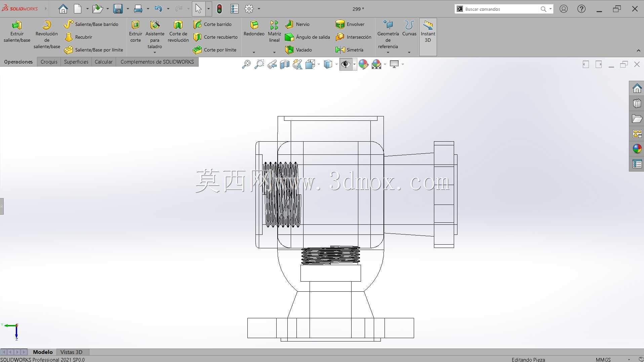Viewport: 644px width, 362px height.
Task: Choose Corte barrido tool
Action: [212, 24]
